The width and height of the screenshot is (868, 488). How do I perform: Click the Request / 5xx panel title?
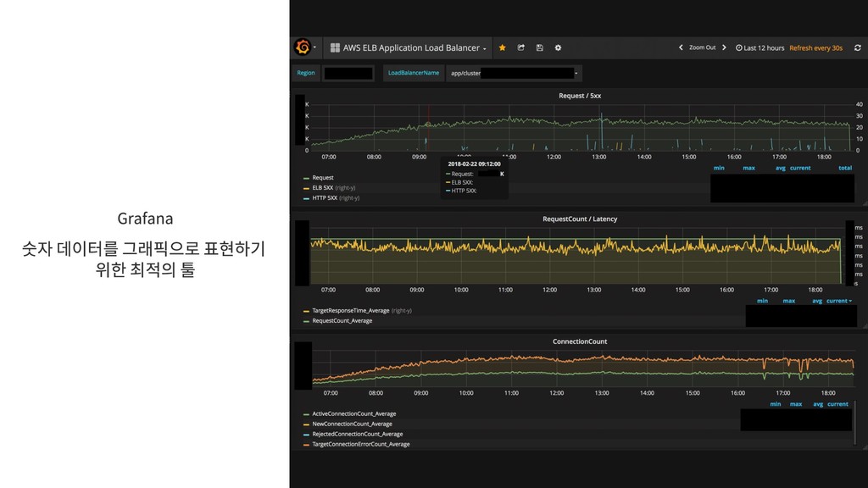tap(580, 96)
